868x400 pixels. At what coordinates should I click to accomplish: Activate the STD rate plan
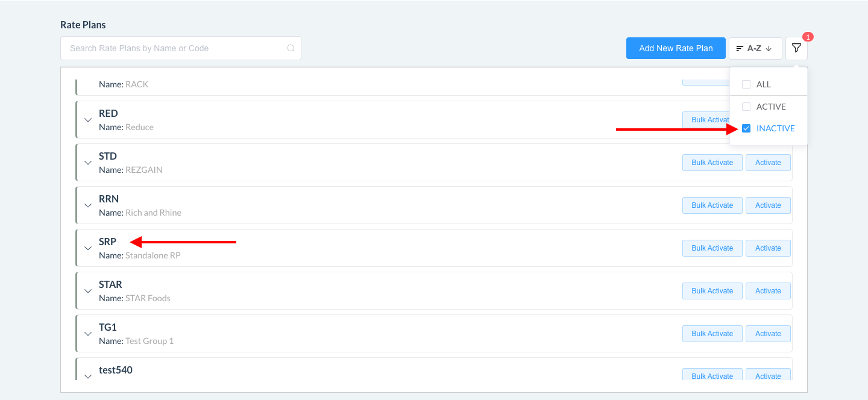coord(768,163)
